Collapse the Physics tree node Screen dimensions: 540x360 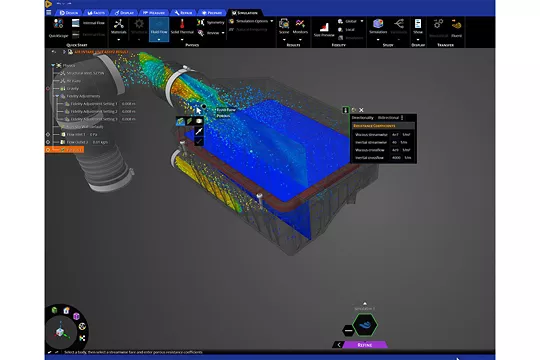tap(53, 65)
